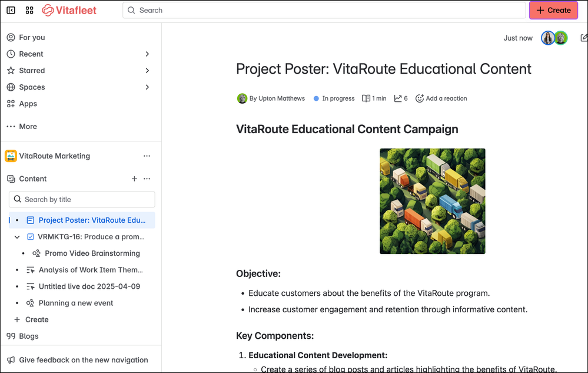Collapse the sidebar with the panel icon
Image resolution: width=588 pixels, height=373 pixels.
(x=11, y=10)
